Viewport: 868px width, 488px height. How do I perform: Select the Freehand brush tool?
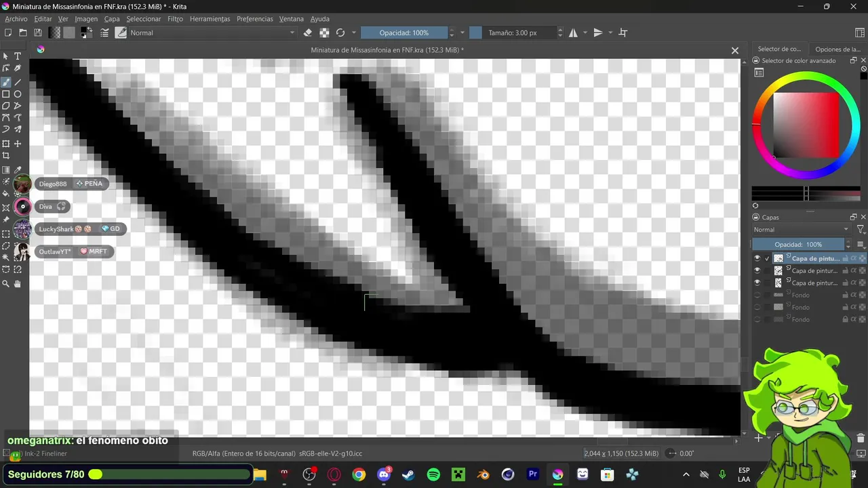point(6,82)
